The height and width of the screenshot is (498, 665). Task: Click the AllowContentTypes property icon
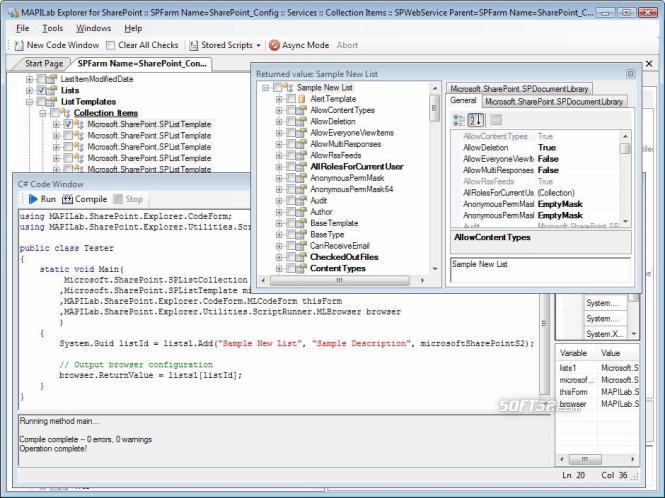pos(302,110)
